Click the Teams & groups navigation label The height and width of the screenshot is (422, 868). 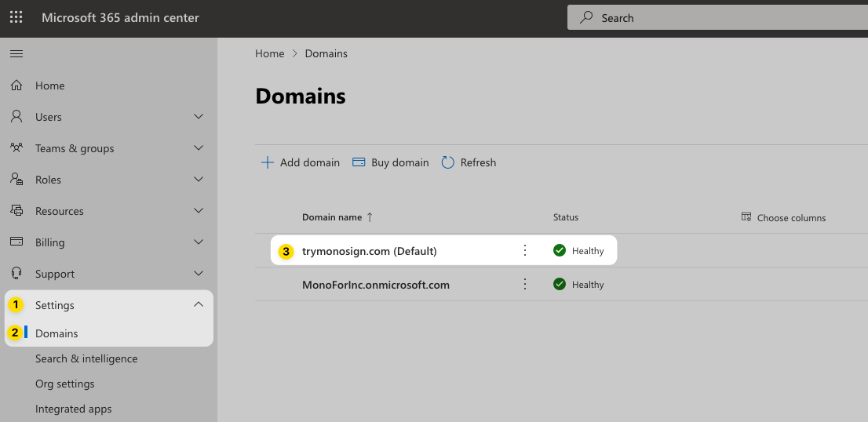tap(75, 148)
